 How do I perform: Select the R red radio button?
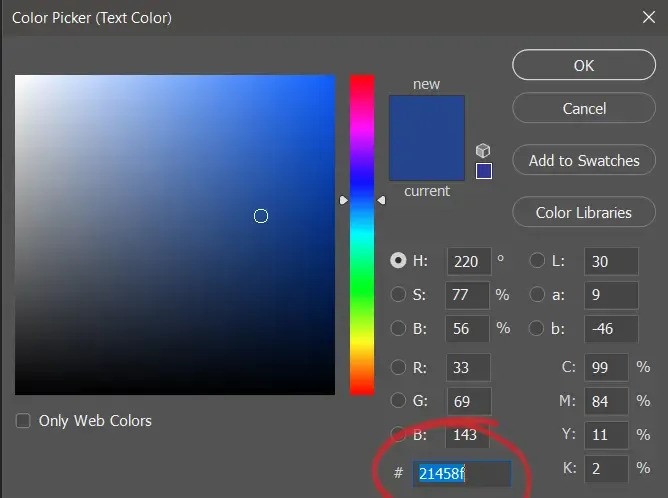click(399, 368)
